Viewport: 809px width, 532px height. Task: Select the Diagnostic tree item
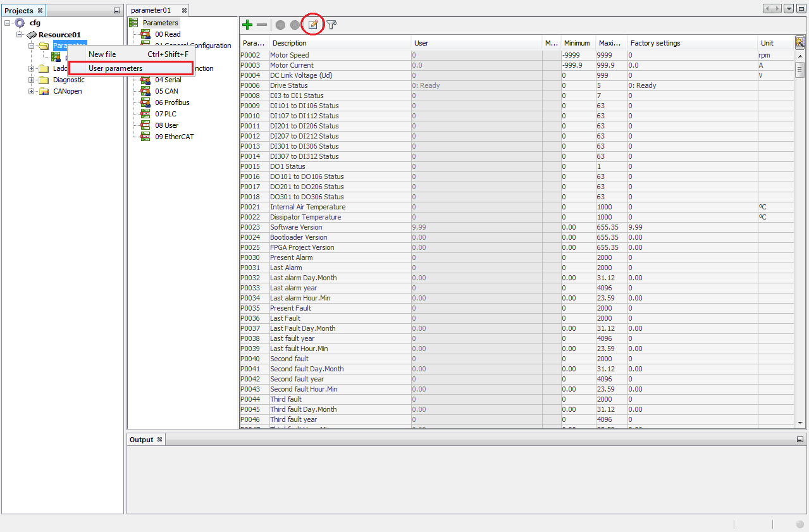[69, 80]
